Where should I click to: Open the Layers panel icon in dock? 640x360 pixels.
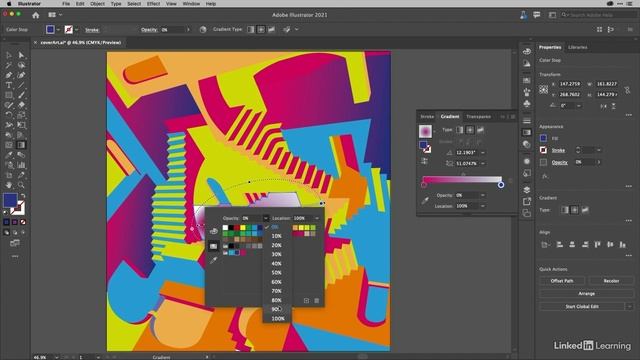tap(527, 190)
